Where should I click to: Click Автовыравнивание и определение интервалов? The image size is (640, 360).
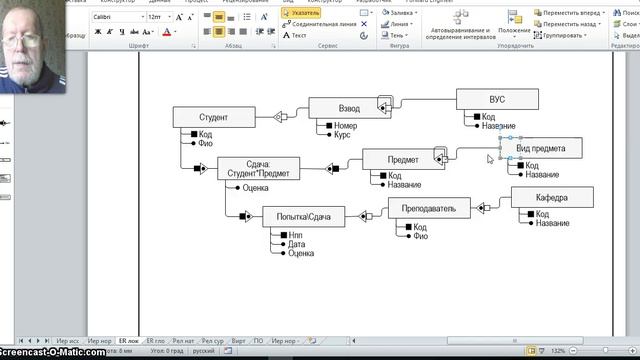pyautogui.click(x=460, y=24)
